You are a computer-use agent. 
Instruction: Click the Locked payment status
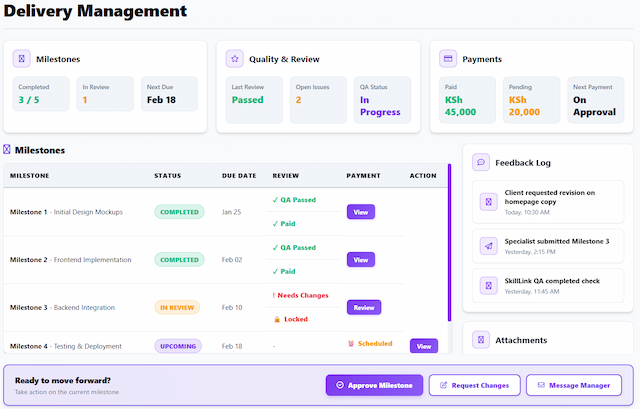click(x=291, y=319)
